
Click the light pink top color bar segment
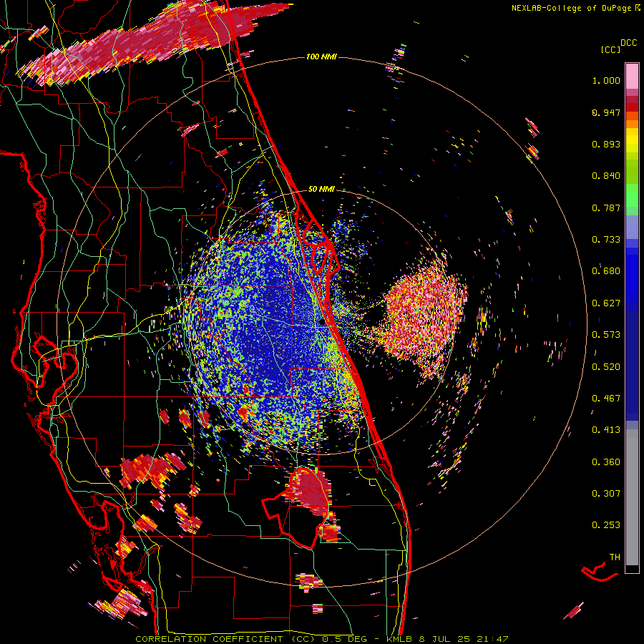[x=632, y=76]
